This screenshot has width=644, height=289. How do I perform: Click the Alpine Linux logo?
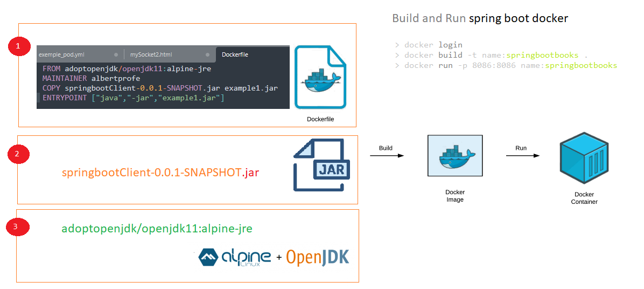click(x=235, y=257)
